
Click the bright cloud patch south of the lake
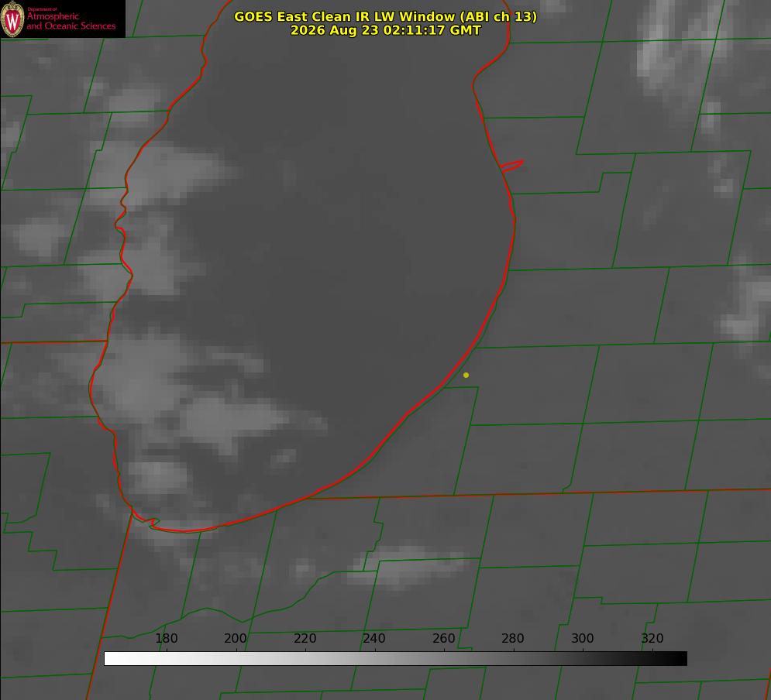tap(408, 566)
